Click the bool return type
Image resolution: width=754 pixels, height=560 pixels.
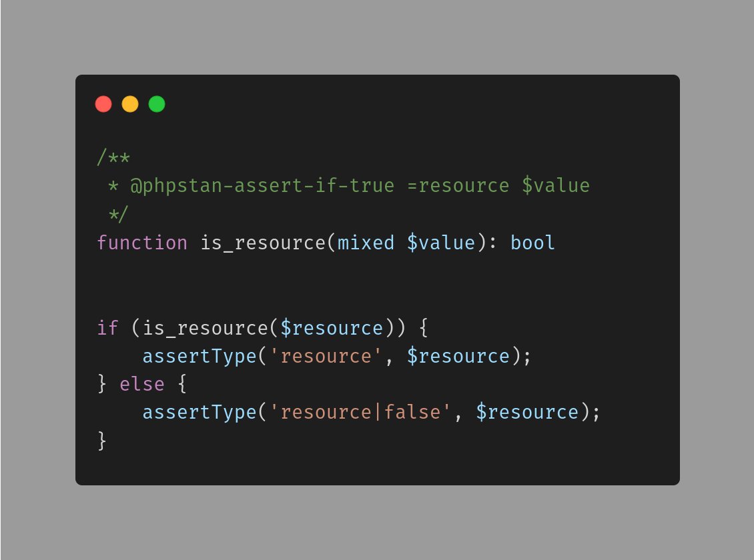(532, 243)
